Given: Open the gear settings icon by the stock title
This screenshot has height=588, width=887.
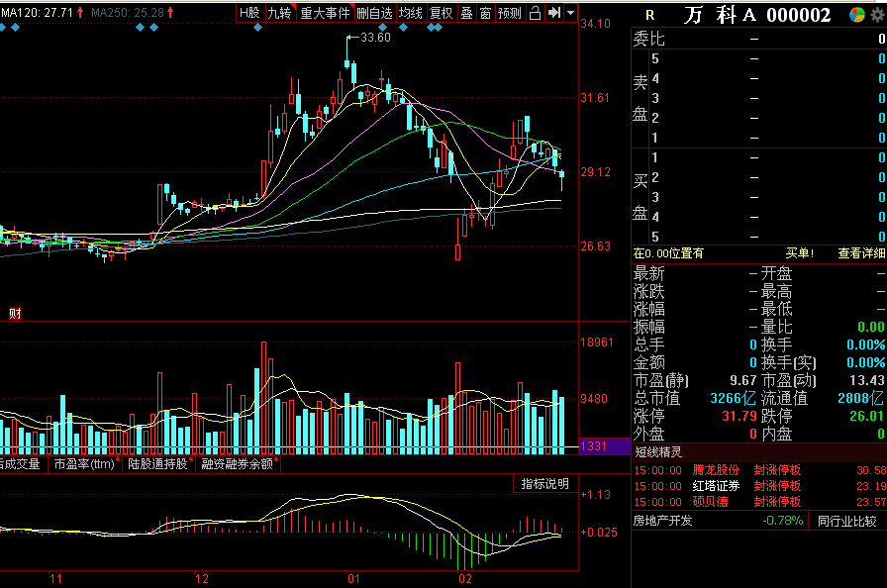Looking at the screenshot, I should (878, 15).
